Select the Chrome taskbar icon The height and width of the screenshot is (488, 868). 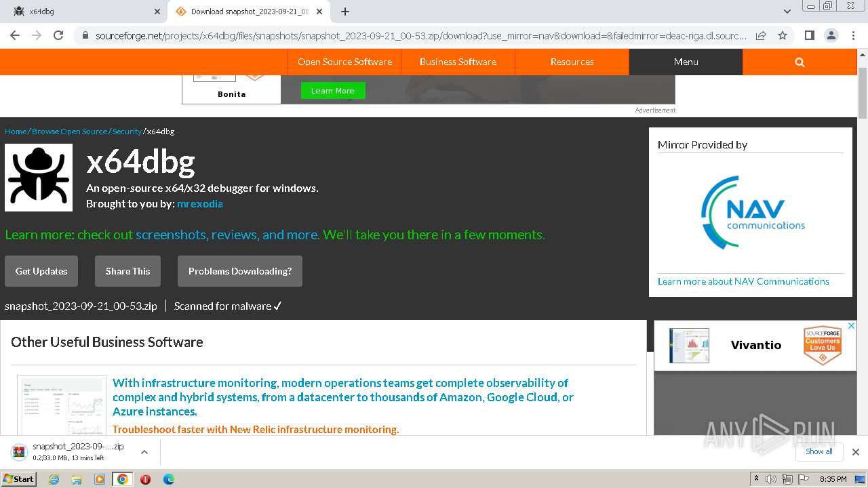click(x=122, y=479)
